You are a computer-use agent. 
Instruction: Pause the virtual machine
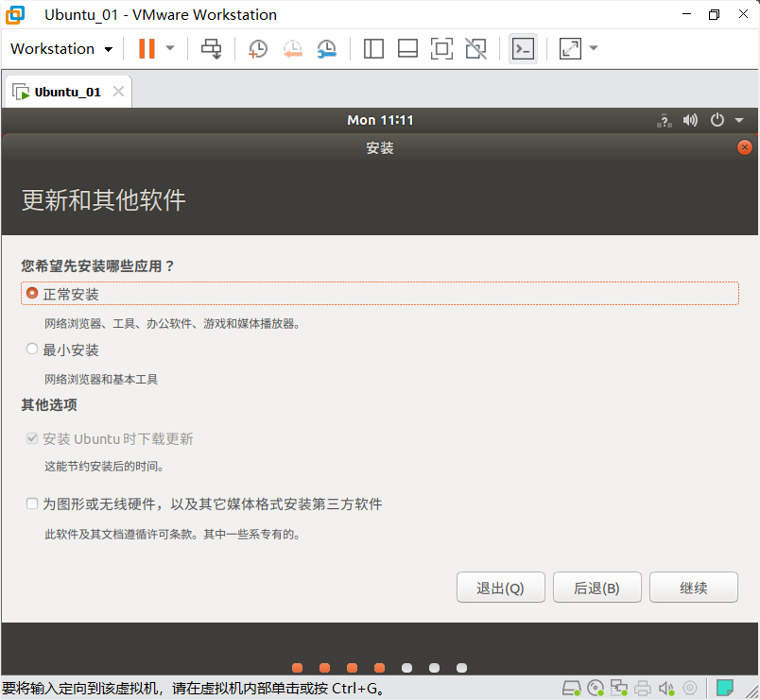point(147,48)
